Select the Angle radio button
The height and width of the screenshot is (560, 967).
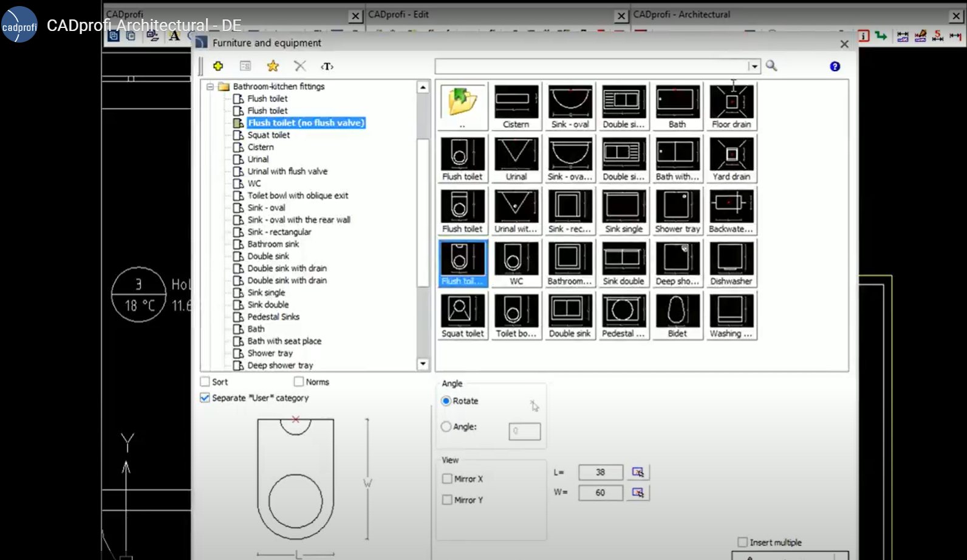click(x=446, y=427)
